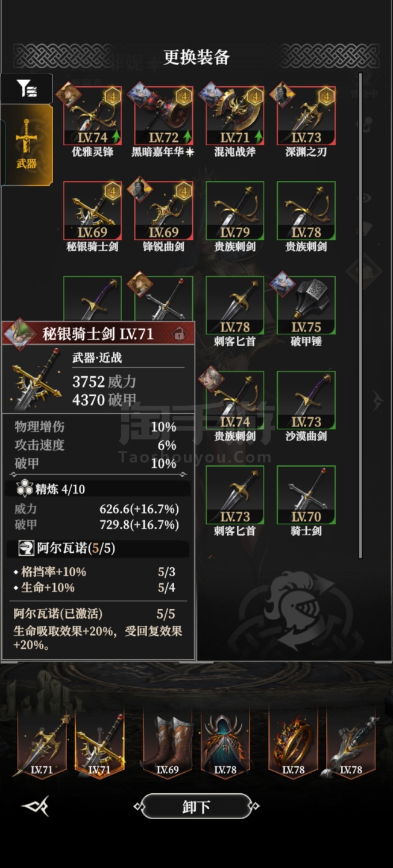Select the 武器 weapon category tab

point(27,145)
